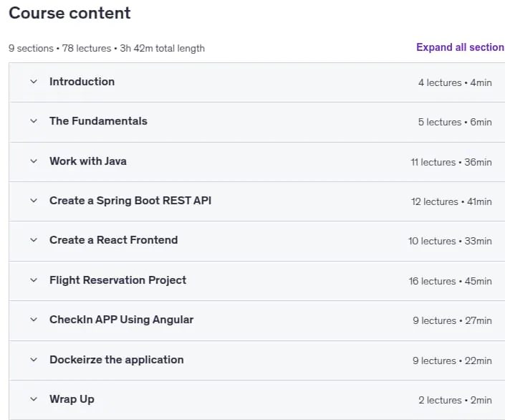Click the chevron next to Wrap Up
Image resolution: width=505 pixels, height=420 pixels.
[x=34, y=399]
